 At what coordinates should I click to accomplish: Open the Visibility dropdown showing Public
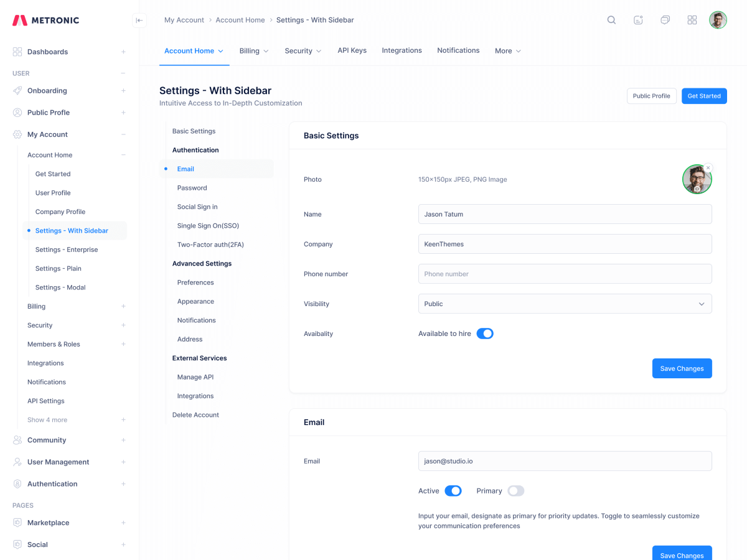[x=565, y=304]
